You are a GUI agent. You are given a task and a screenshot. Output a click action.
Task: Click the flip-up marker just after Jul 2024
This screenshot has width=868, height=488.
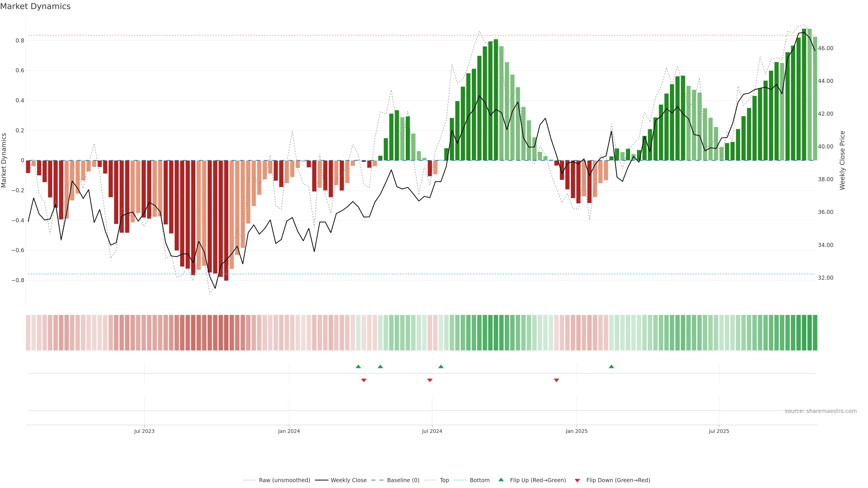click(x=441, y=366)
